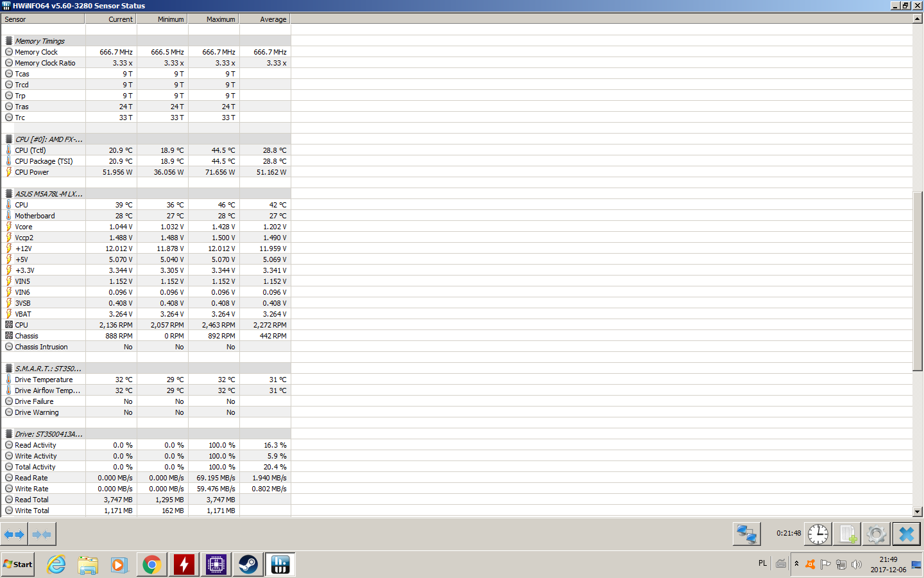
Task: Click the Maximum column header
Action: tap(214, 19)
